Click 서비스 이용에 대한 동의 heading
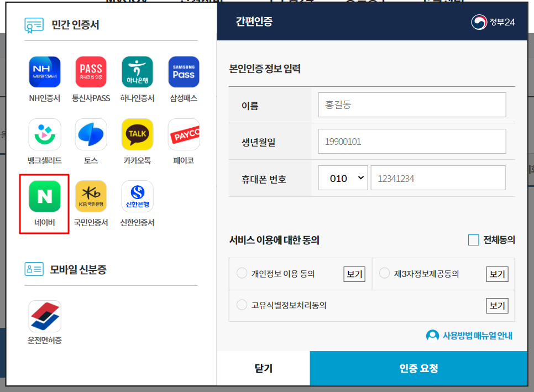The image size is (534, 392). (x=274, y=240)
